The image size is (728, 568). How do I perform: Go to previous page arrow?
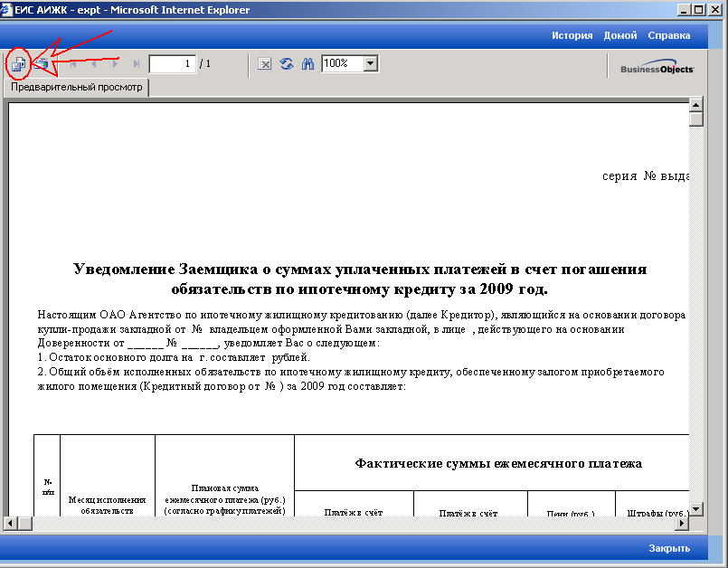(94, 63)
